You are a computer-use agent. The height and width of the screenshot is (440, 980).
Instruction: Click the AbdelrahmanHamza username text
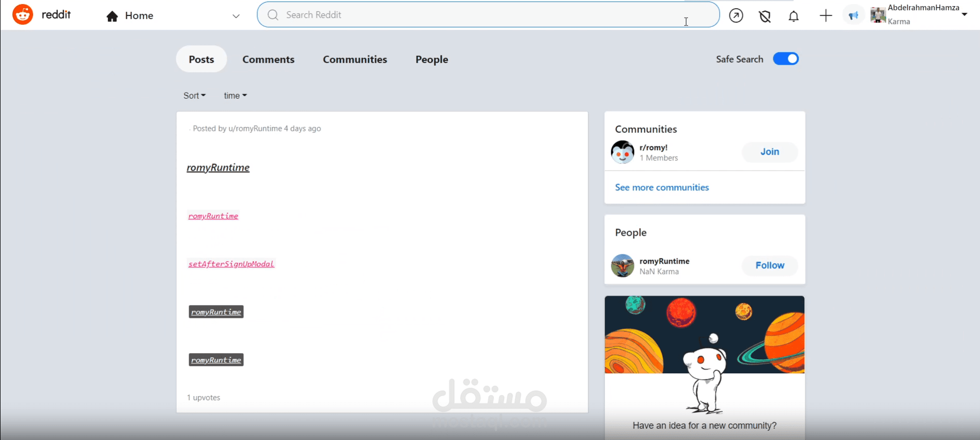pyautogui.click(x=924, y=8)
